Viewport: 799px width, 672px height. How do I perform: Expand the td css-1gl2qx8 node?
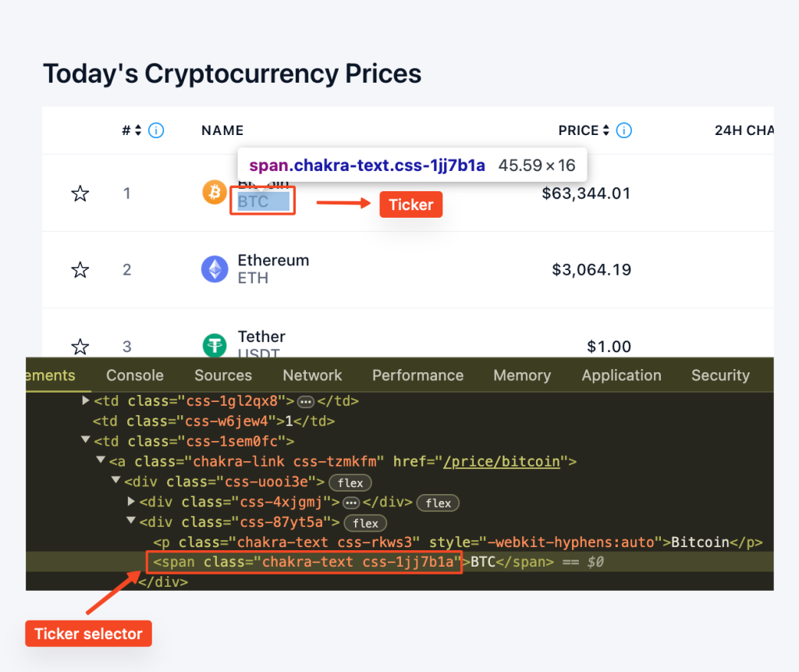85,400
